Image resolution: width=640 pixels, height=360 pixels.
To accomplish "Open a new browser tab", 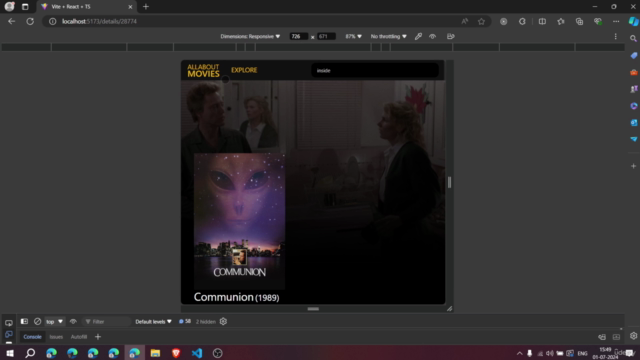I will [x=146, y=7].
